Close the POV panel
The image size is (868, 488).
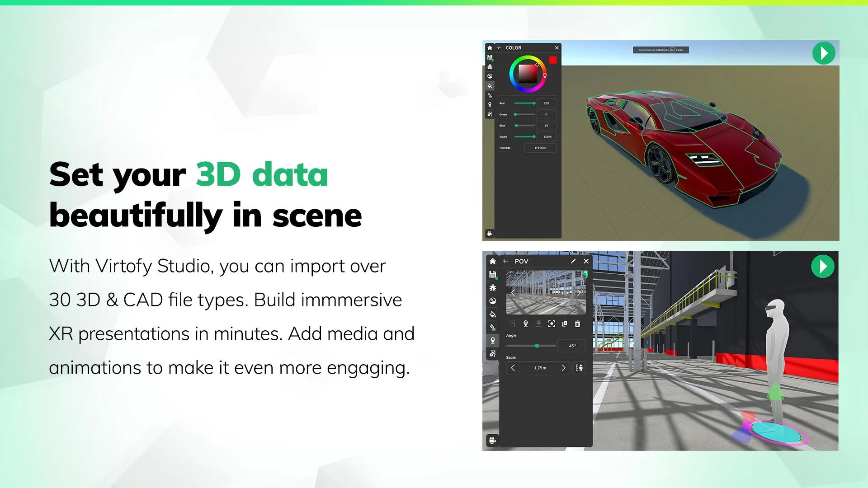pyautogui.click(x=586, y=261)
